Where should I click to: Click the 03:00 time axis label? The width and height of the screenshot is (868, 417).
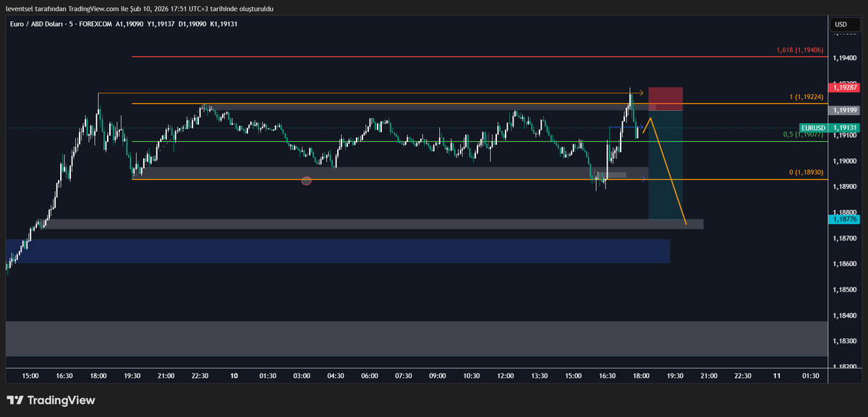point(302,376)
